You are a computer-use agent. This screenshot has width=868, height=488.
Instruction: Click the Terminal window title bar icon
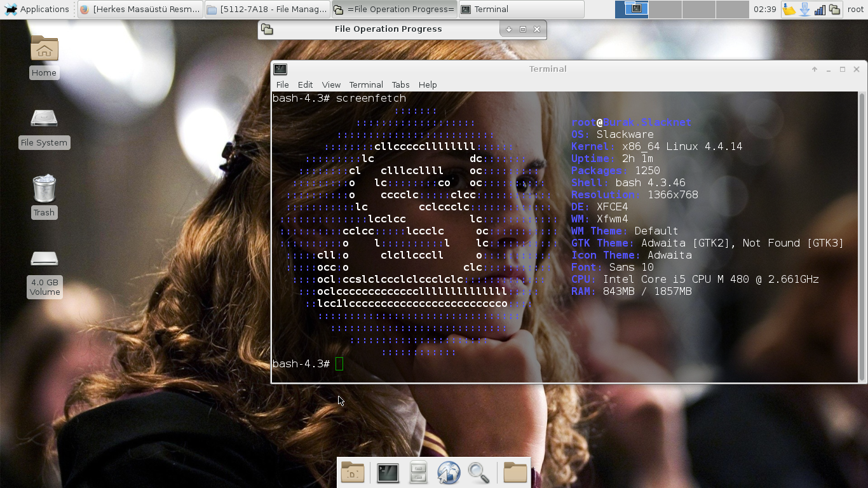(x=280, y=69)
